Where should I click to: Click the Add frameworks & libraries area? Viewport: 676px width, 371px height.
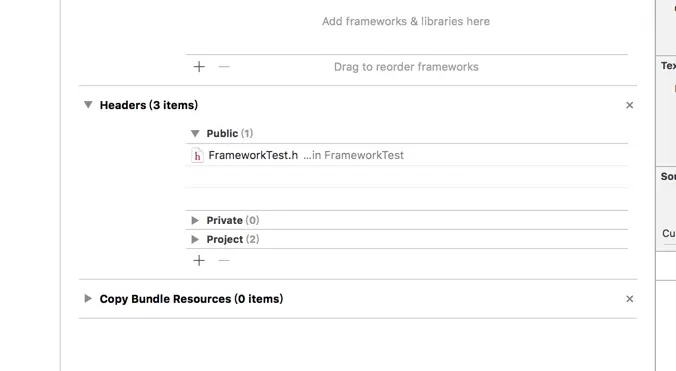tap(406, 22)
